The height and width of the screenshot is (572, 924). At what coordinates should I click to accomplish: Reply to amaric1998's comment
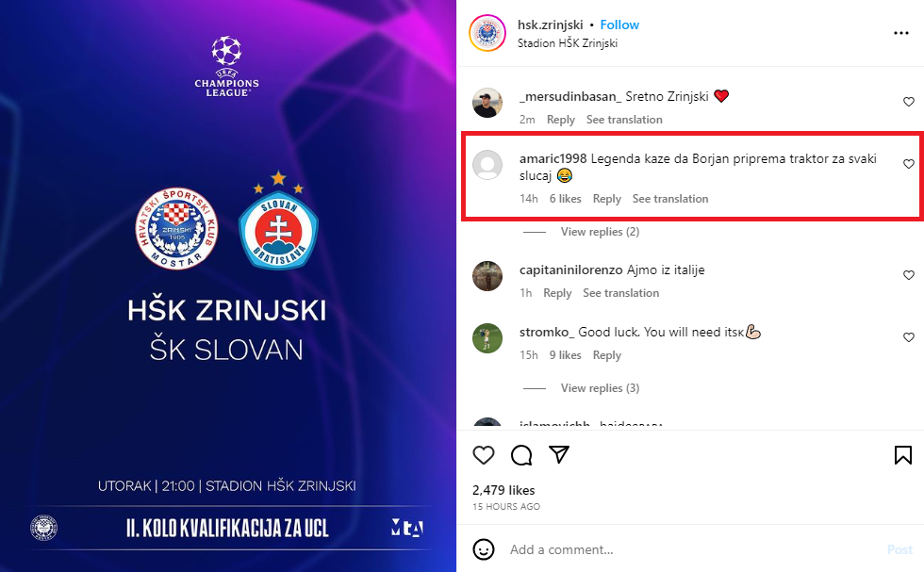click(x=607, y=199)
